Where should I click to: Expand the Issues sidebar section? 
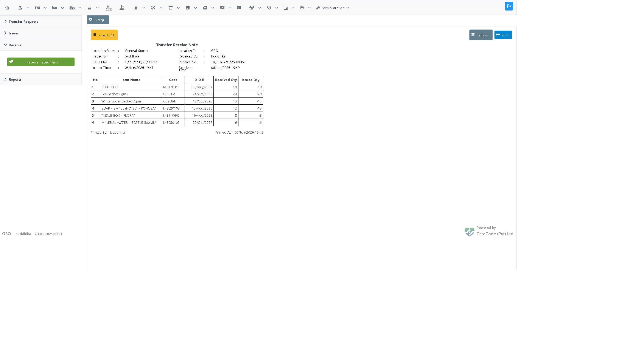[41, 33]
